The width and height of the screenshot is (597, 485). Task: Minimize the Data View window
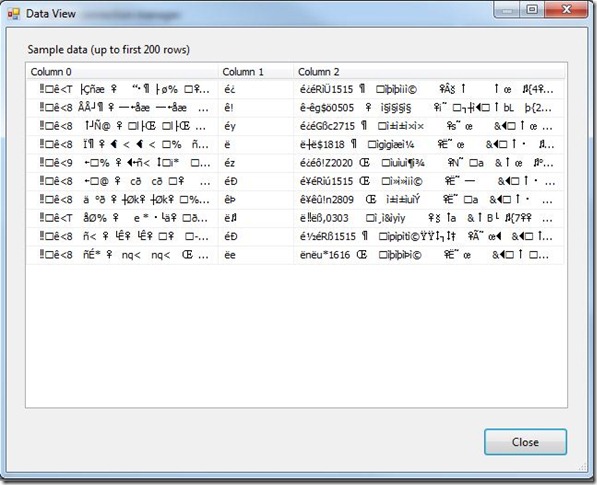[x=506, y=10]
